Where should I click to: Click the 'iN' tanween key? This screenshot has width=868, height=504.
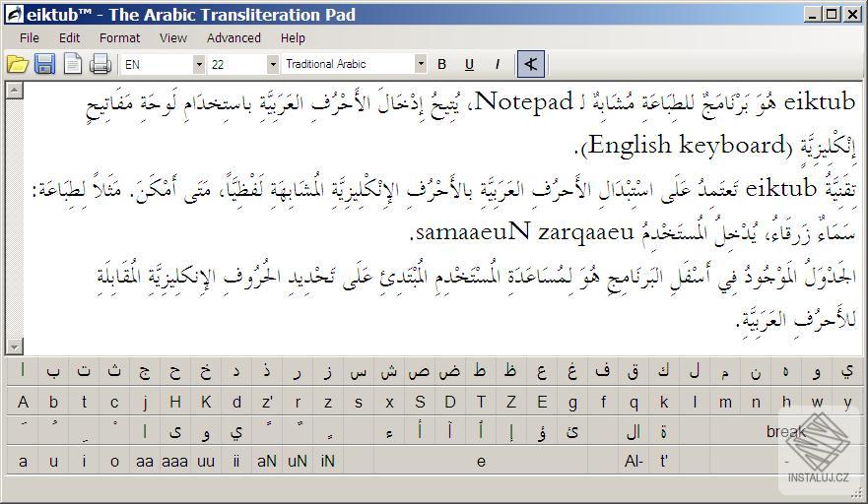[328, 461]
